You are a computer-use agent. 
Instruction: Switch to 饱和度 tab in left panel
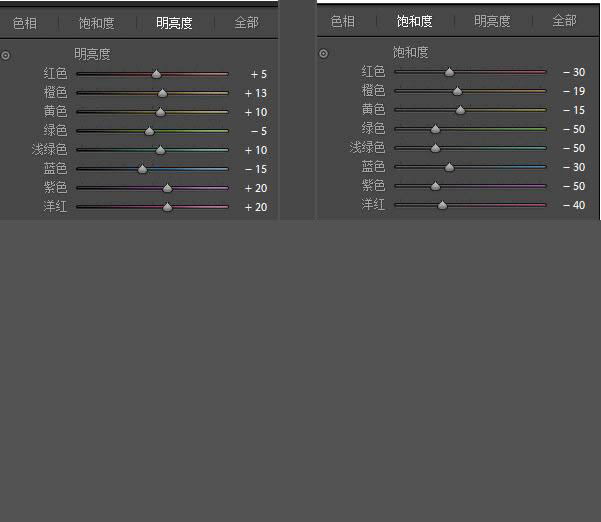97,23
